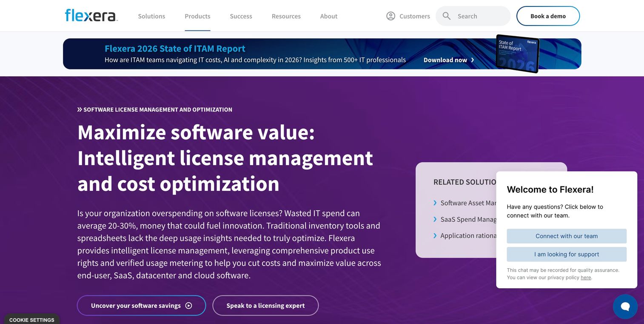The height and width of the screenshot is (324, 644).
Task: Open the privacy policy 'here' link
Action: point(586,278)
